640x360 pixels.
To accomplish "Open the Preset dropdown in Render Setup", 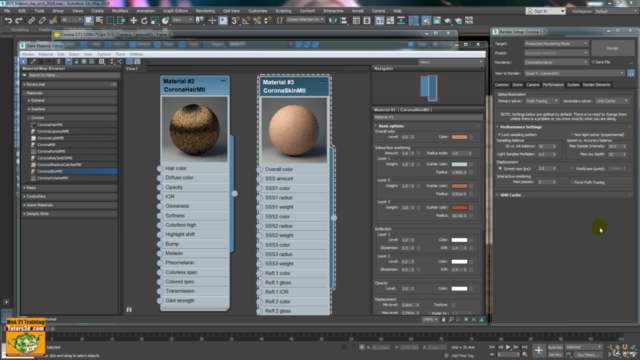I will coord(556,53).
